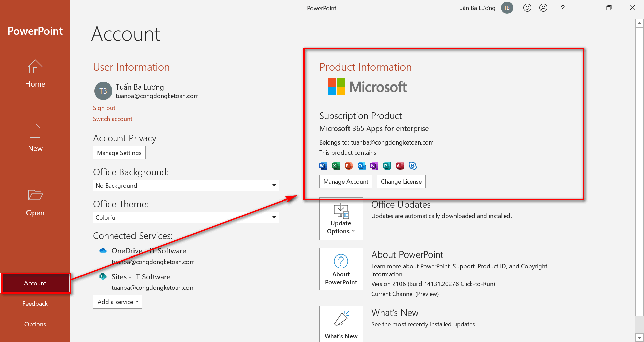Open the Add a service dropdown
Viewport: 644px width, 342px height.
point(117,302)
